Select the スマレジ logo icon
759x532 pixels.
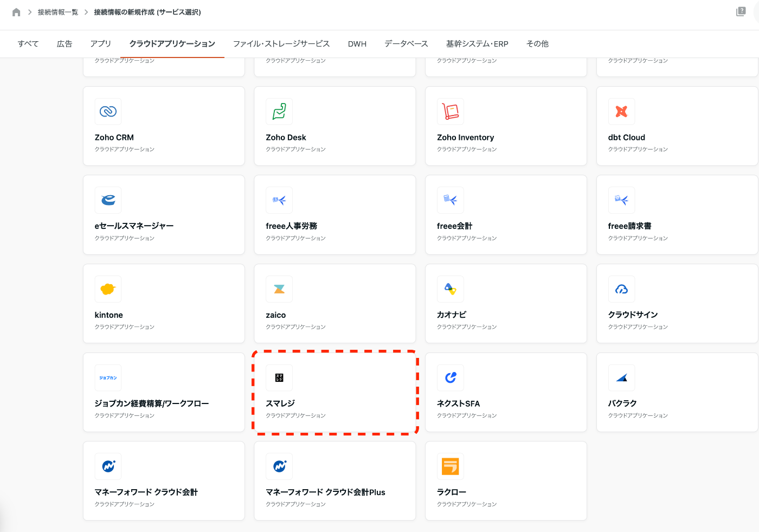[279, 377]
